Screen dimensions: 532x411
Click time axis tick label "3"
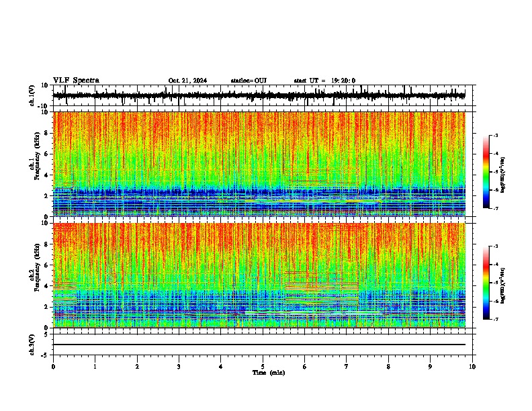pyautogui.click(x=179, y=367)
